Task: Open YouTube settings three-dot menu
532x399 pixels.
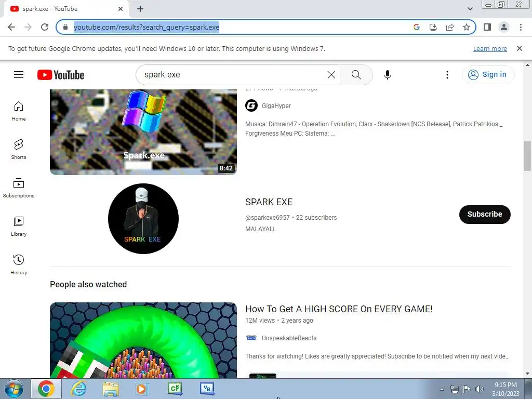Action: coord(447,75)
